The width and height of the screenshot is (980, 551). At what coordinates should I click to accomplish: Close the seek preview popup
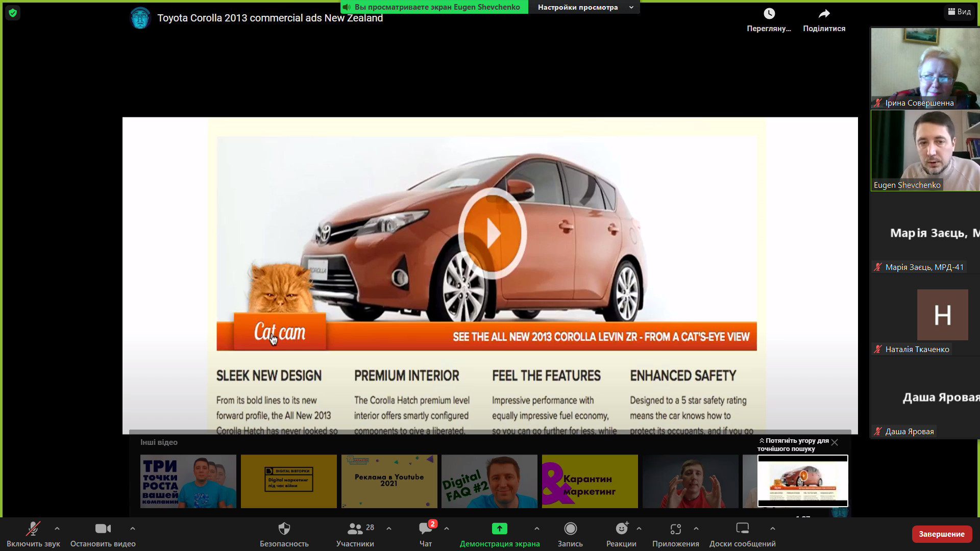(x=835, y=442)
